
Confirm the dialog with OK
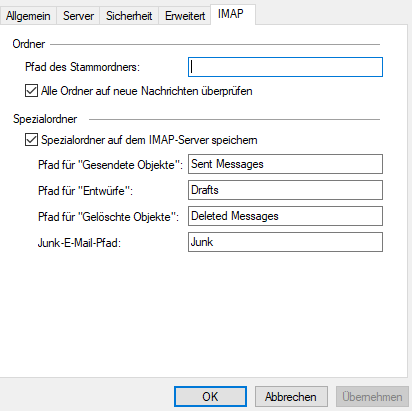(210, 397)
